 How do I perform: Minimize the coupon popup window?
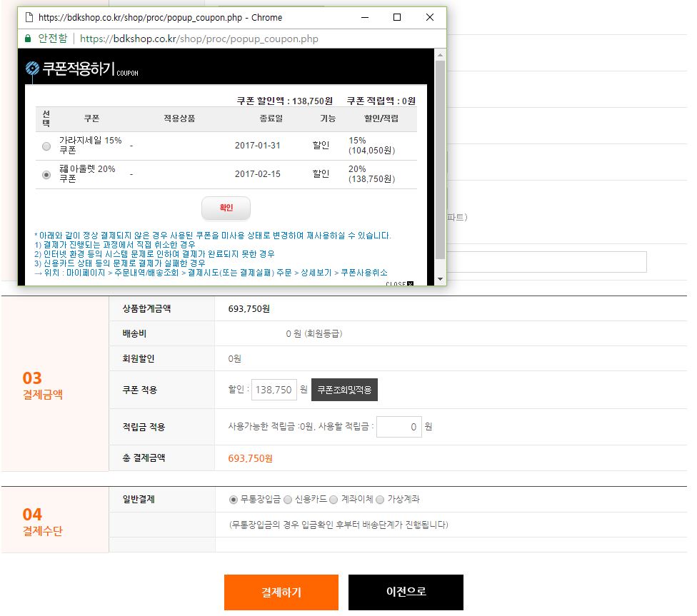[364, 17]
